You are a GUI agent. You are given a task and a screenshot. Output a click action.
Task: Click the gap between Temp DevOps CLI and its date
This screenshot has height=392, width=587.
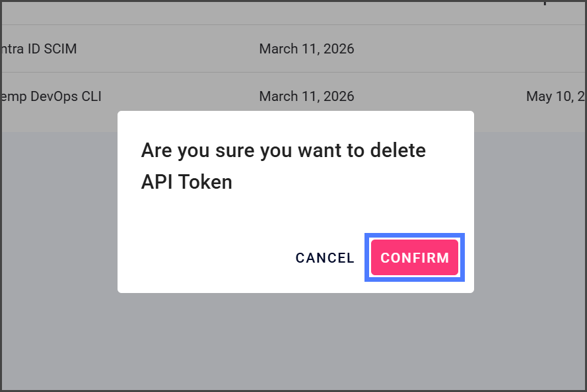(x=180, y=96)
